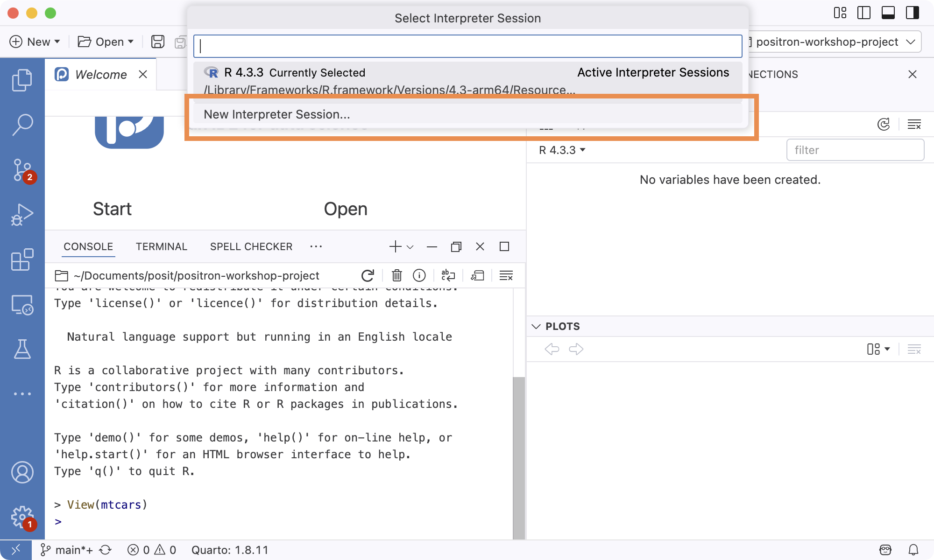Open the Remote Explorer view
Screen dimensions: 934x560
(x=22, y=304)
